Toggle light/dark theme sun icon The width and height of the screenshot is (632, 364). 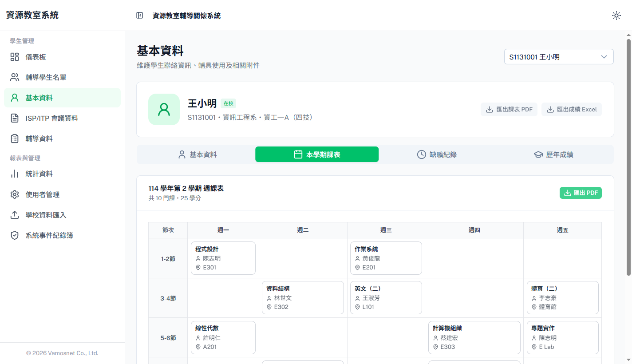[x=616, y=16]
